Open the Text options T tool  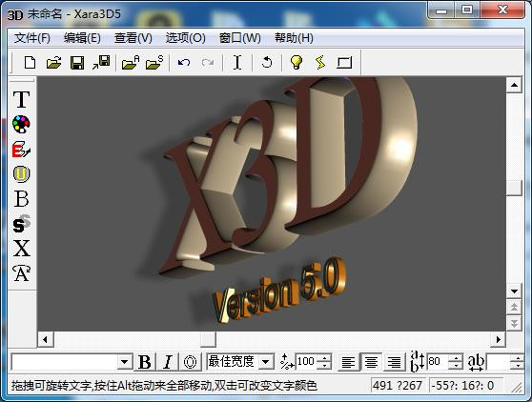click(21, 100)
